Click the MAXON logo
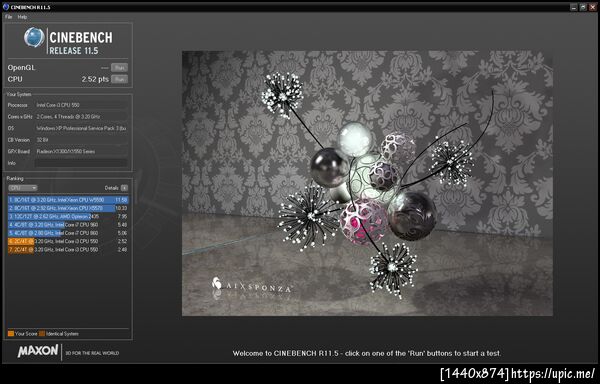 (x=38, y=351)
